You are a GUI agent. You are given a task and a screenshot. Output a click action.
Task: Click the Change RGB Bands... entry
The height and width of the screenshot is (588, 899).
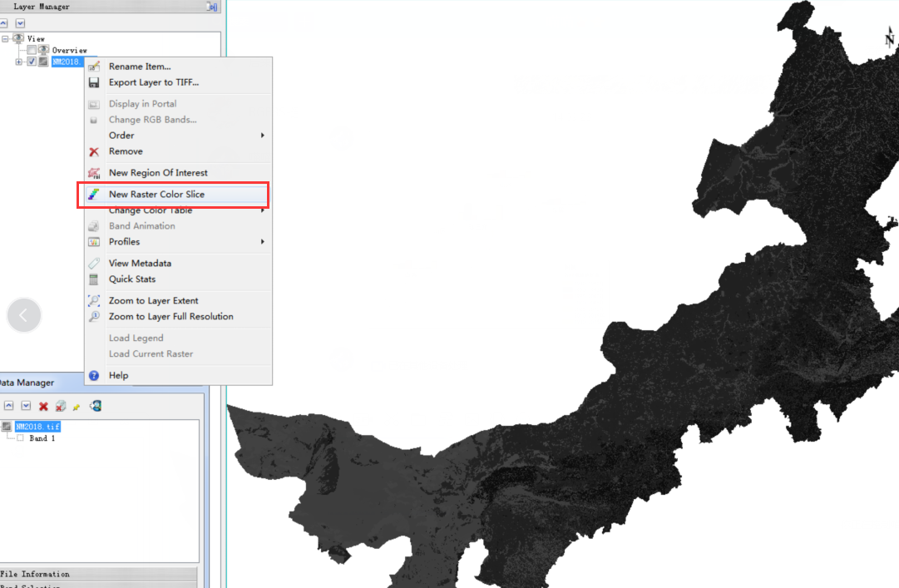[x=152, y=120]
